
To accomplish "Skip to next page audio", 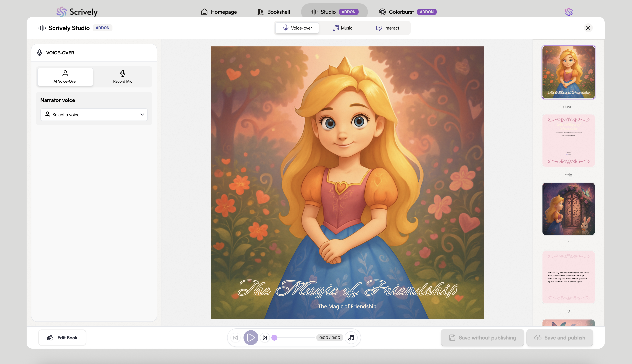I will [x=265, y=337].
